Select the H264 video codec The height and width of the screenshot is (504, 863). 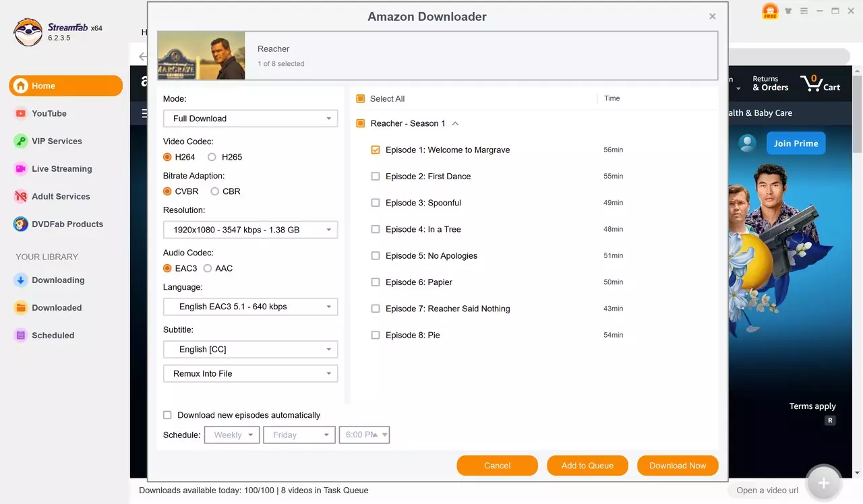167,157
